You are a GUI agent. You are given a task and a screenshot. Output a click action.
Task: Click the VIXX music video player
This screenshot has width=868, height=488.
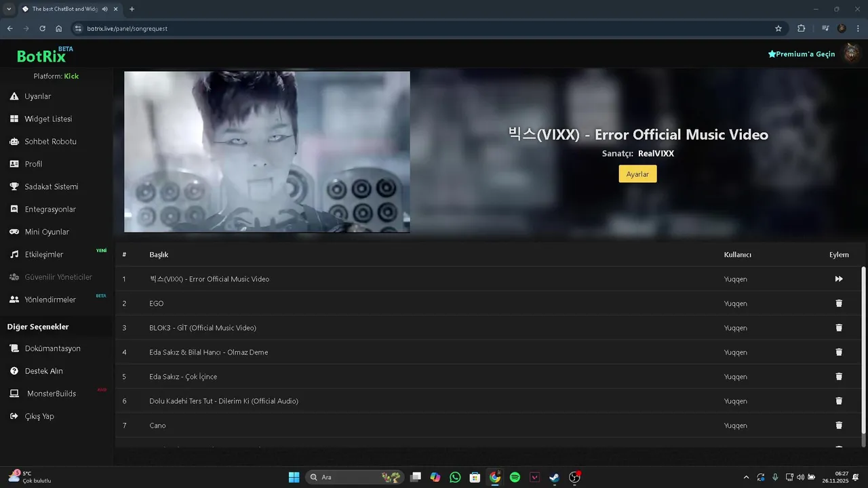click(267, 152)
